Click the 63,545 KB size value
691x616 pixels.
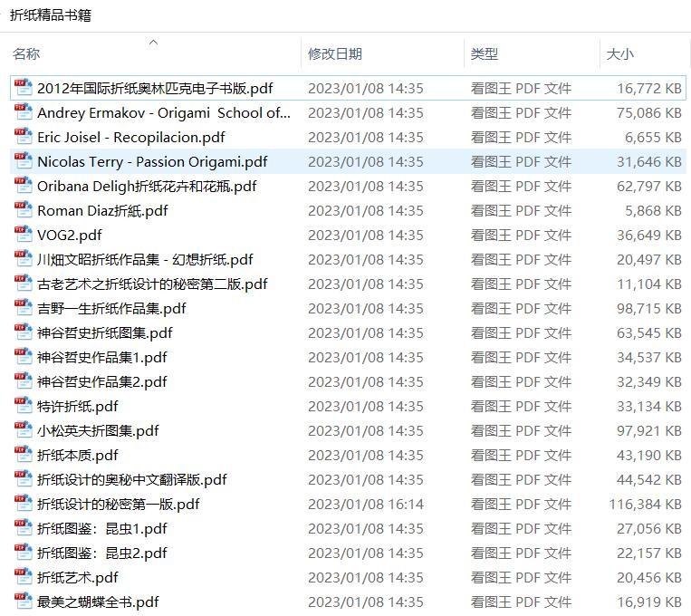649,333
